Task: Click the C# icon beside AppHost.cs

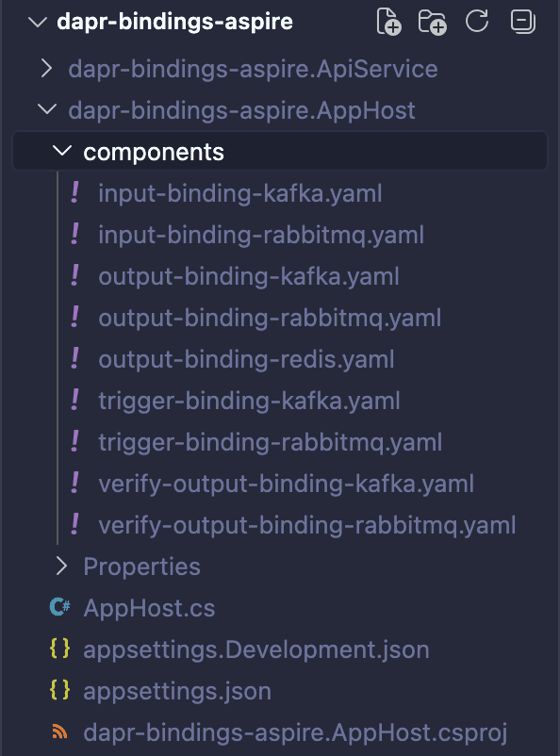Action: pos(59,607)
